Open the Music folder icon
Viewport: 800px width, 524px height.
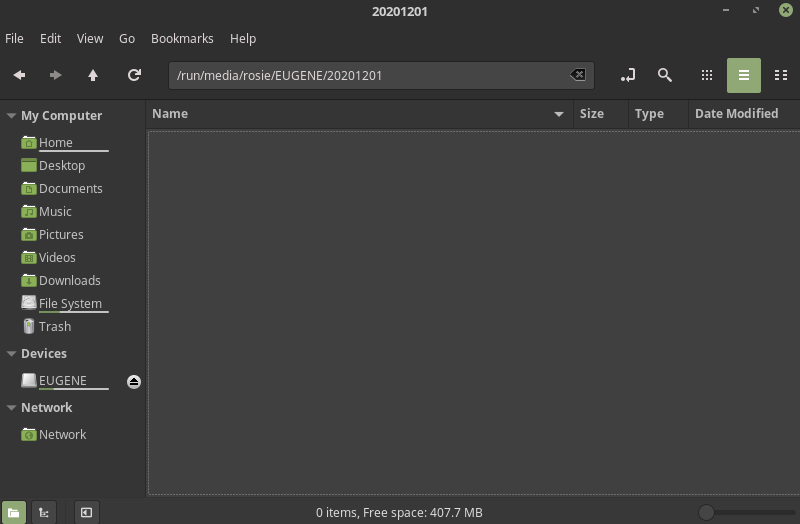(29, 211)
